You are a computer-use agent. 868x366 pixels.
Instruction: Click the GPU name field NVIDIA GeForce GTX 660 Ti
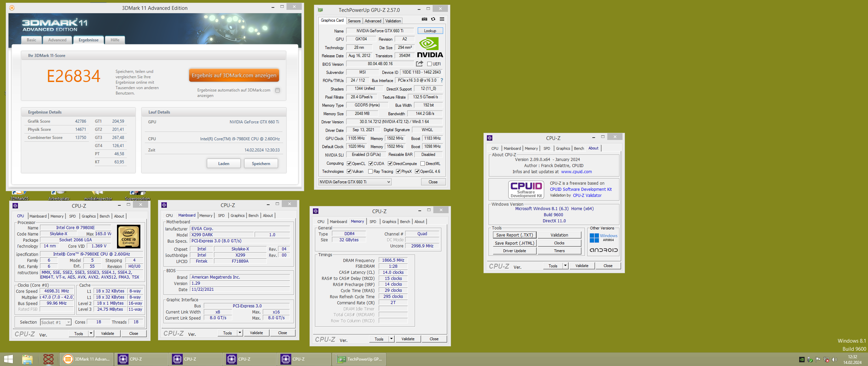click(380, 31)
